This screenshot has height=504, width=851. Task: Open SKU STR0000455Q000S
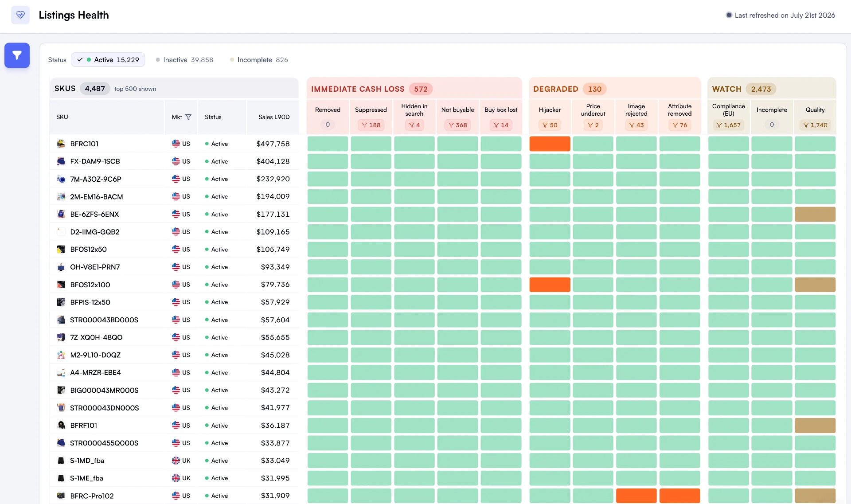(104, 443)
